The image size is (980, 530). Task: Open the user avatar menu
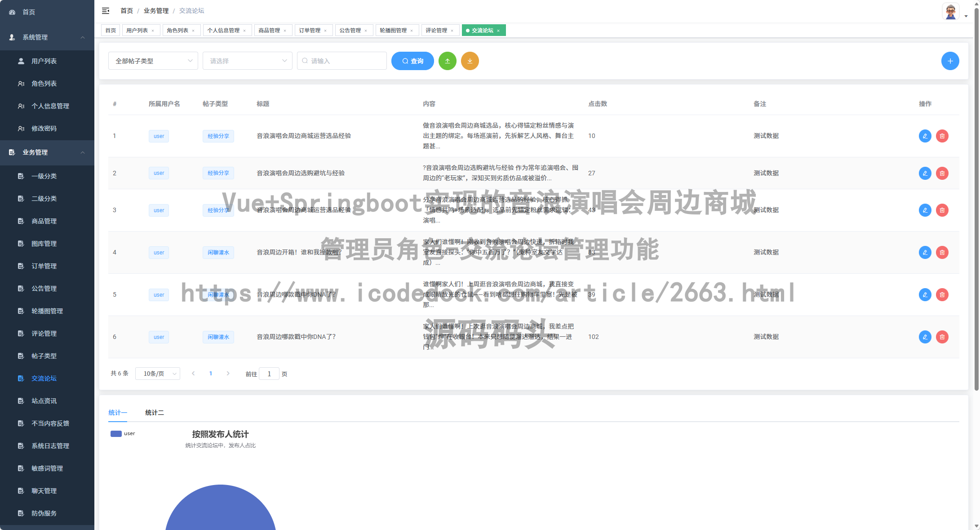951,11
